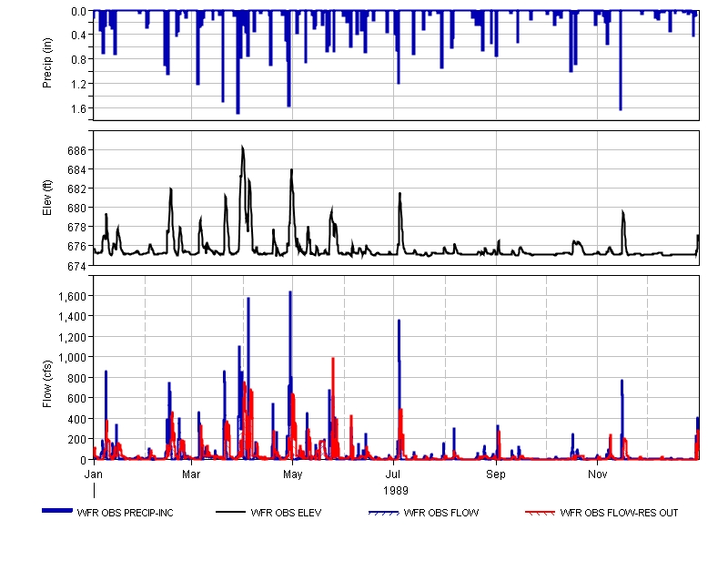Click the "1.2" precipitation tick label
This screenshot has height=571, width=728.
(x=79, y=84)
